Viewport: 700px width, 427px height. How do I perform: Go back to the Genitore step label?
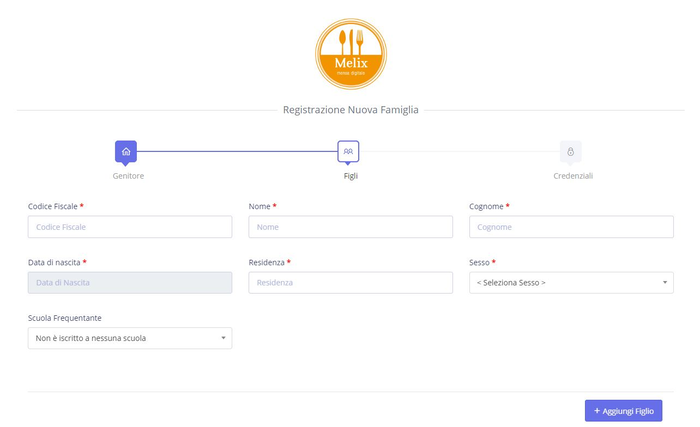tap(128, 176)
